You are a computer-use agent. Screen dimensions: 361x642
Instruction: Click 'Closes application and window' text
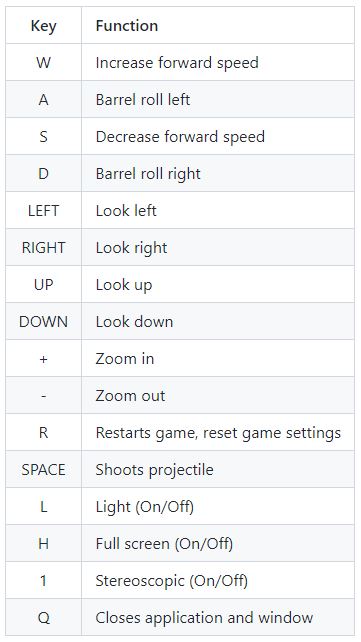204,618
